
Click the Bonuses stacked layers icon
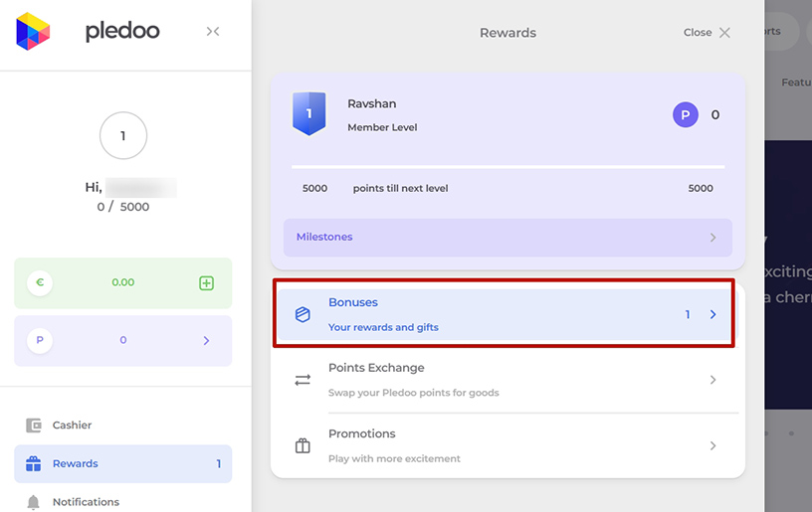click(304, 314)
